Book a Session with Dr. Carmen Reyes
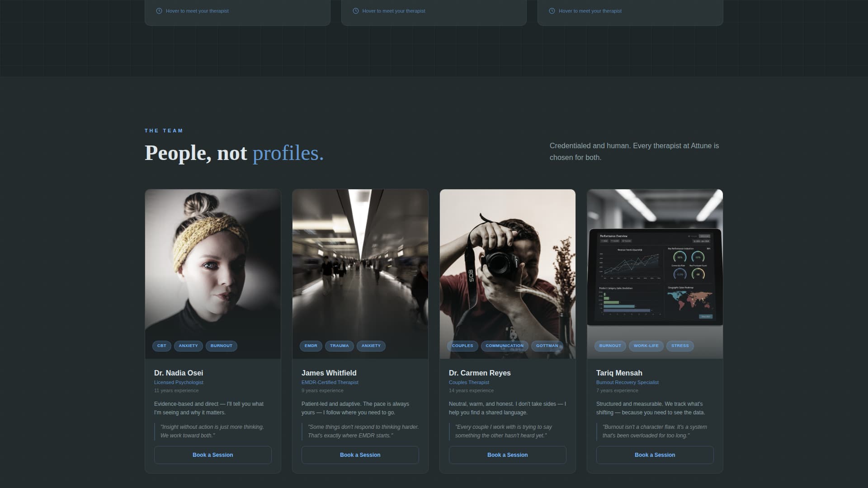 point(507,455)
